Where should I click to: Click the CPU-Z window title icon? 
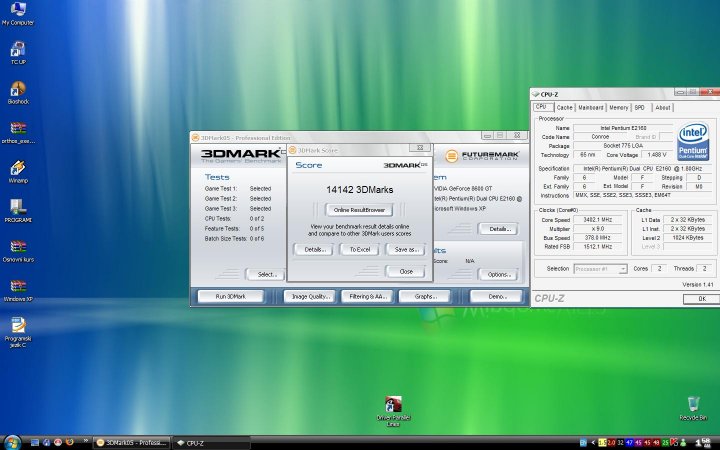(x=535, y=94)
